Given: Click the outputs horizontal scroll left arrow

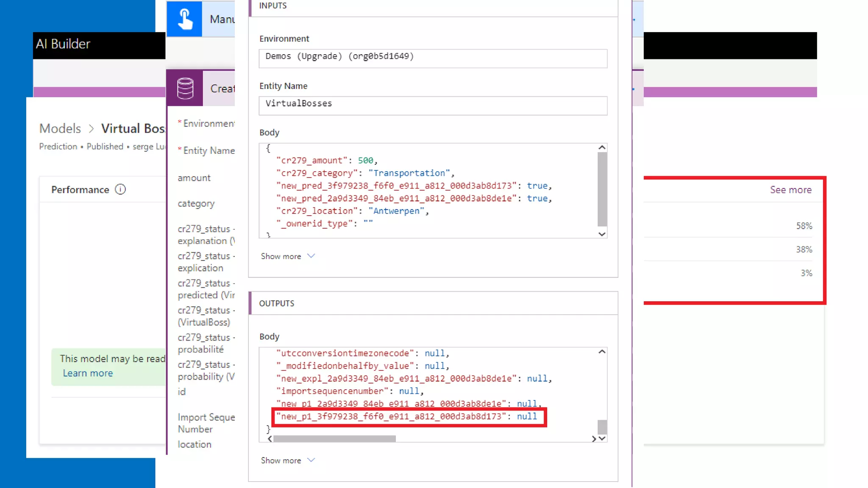Looking at the screenshot, I should [270, 439].
